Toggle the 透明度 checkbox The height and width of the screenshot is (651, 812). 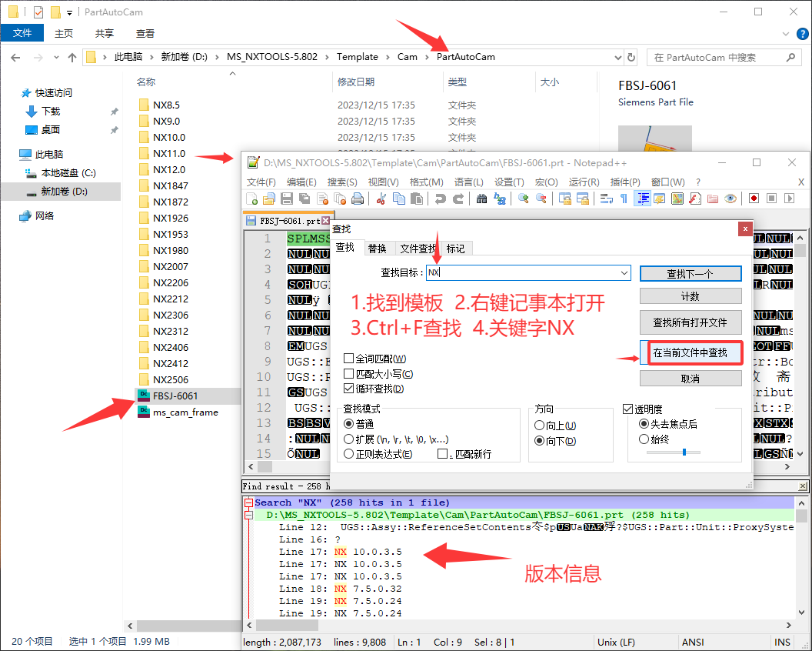[x=627, y=409]
